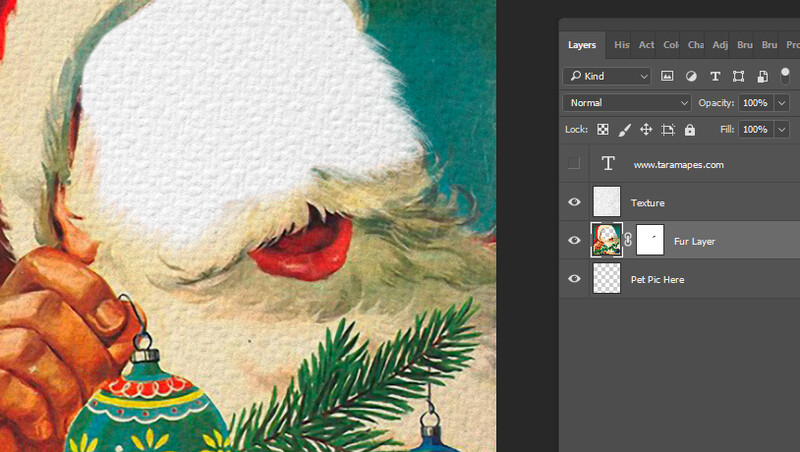The height and width of the screenshot is (452, 800).
Task: Toggle the layer filtering on/off switch
Action: [x=785, y=76]
